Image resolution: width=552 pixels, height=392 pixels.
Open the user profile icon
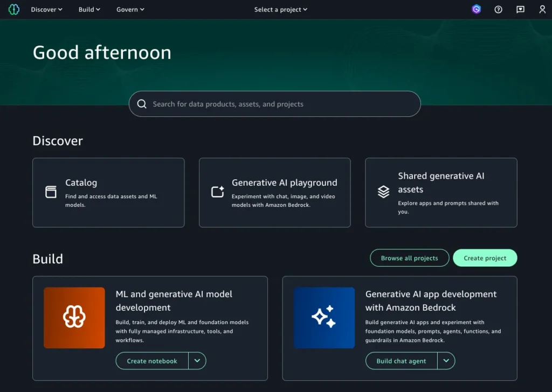tap(542, 10)
